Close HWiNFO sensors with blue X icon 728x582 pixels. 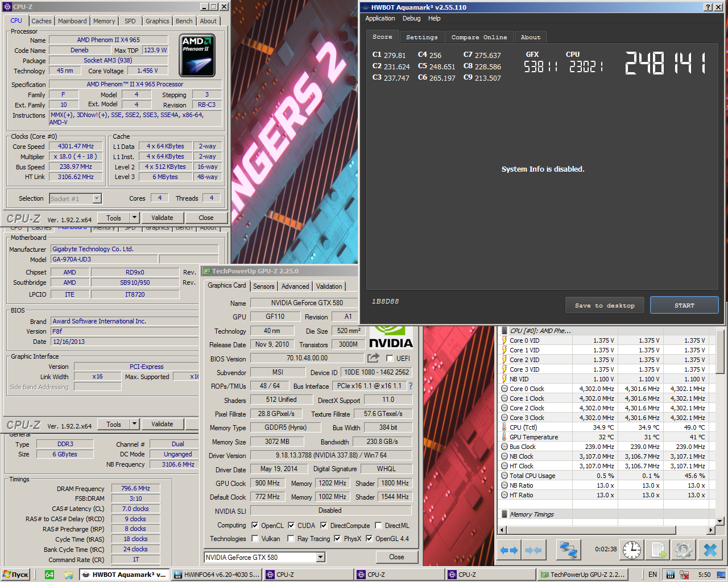click(710, 550)
